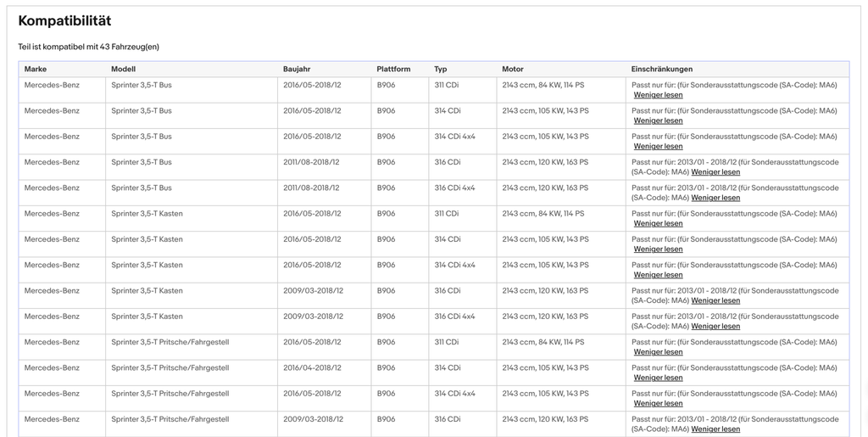Click Weniger lesen in Bus 314 CDi 4x4 row

658,146
